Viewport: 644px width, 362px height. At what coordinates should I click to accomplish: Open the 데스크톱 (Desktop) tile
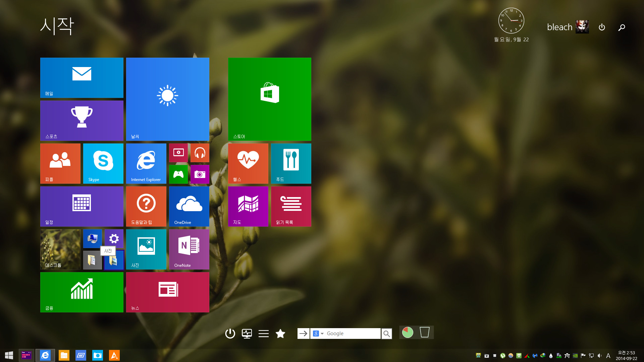click(60, 249)
